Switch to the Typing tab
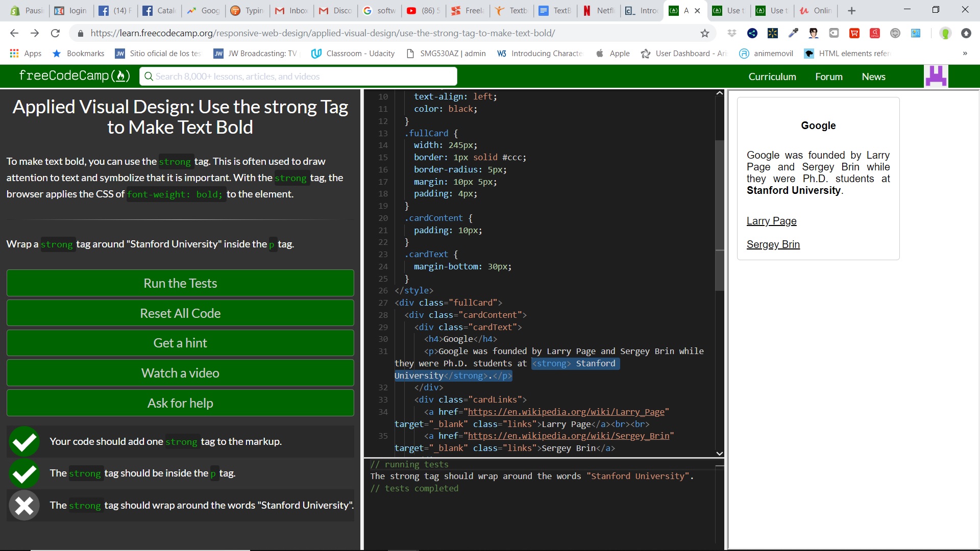Image resolution: width=980 pixels, height=551 pixels. 248,11
